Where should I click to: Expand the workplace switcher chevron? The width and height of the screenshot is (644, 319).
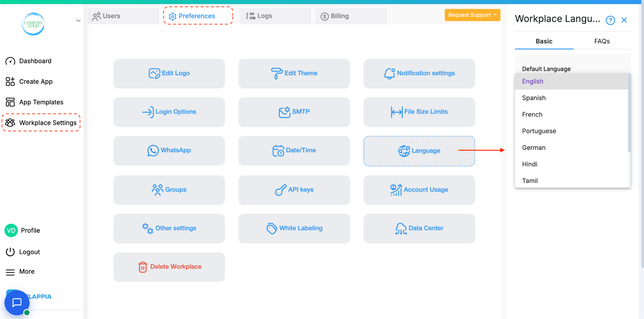click(78, 20)
